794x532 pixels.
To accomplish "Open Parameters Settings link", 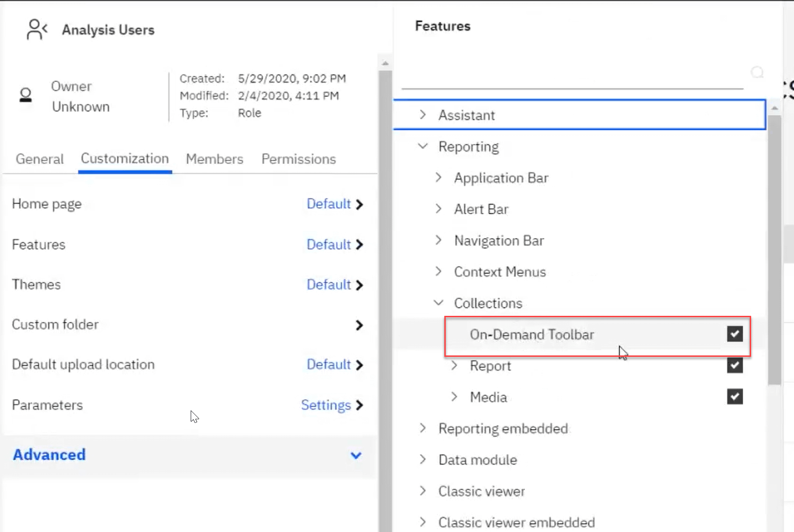I will pyautogui.click(x=326, y=405).
